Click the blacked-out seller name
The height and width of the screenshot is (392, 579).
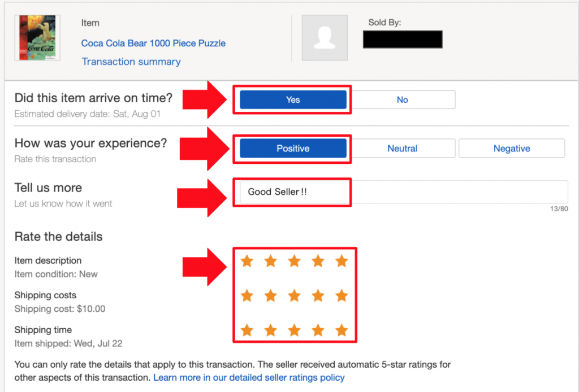point(403,39)
